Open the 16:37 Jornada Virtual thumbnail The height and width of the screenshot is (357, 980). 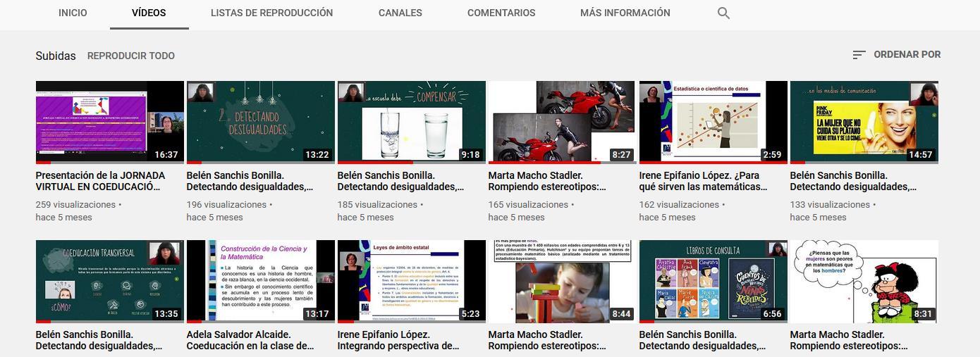pos(110,123)
